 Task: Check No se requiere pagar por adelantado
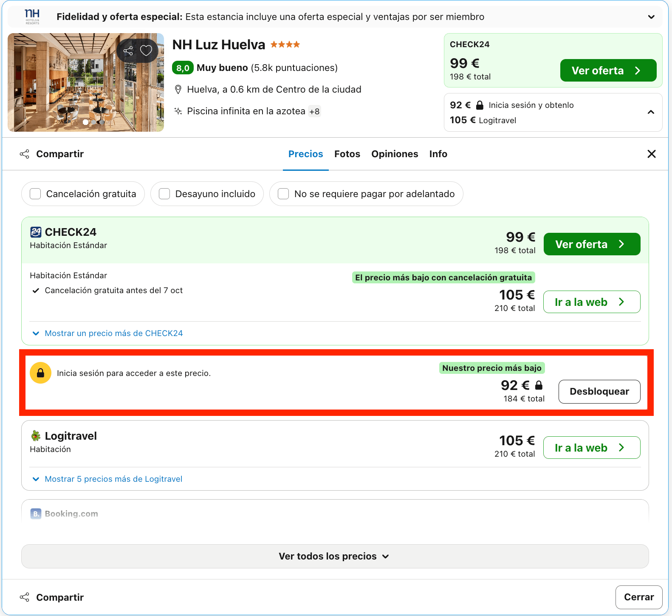[x=283, y=194]
